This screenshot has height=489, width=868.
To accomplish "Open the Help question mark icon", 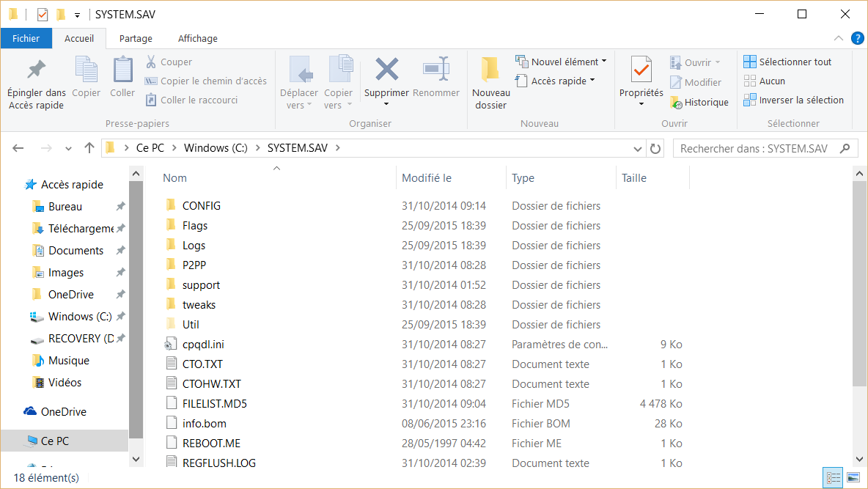I will 857,38.
